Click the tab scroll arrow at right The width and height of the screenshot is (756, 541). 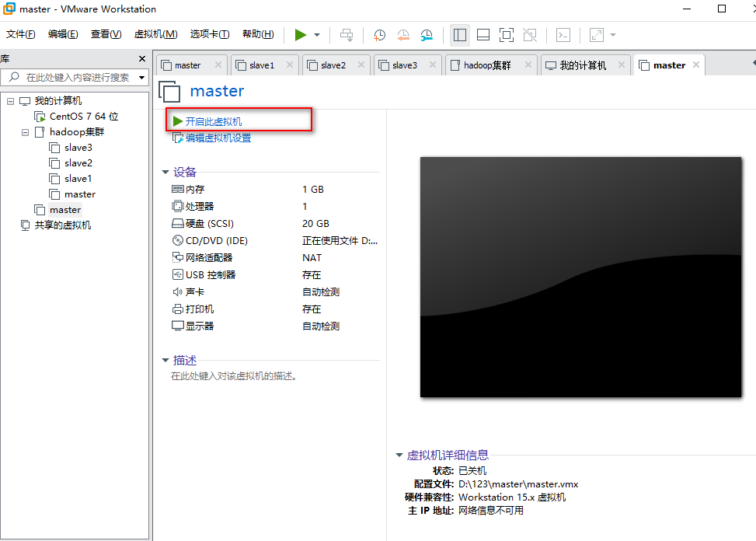coord(753,63)
